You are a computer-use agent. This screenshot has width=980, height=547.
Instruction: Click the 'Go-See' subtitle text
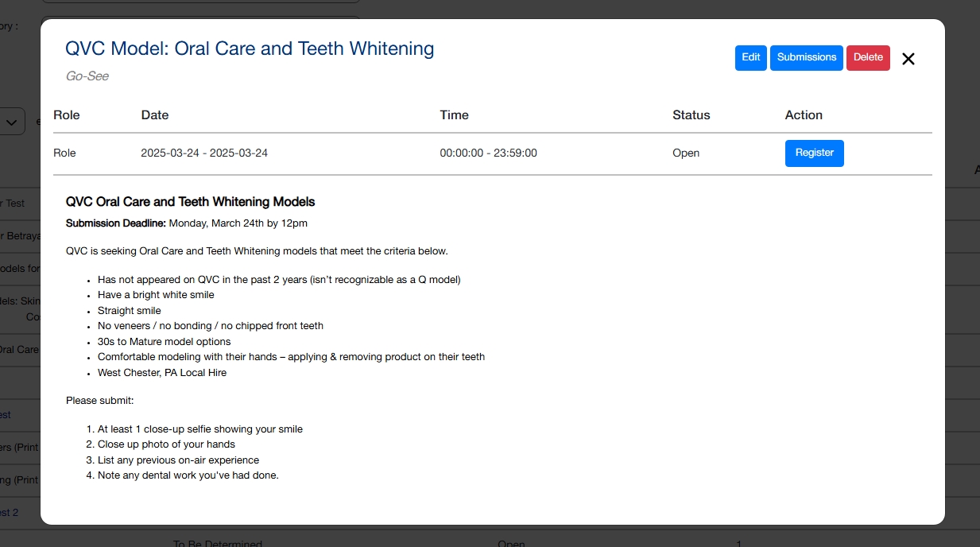pyautogui.click(x=87, y=76)
